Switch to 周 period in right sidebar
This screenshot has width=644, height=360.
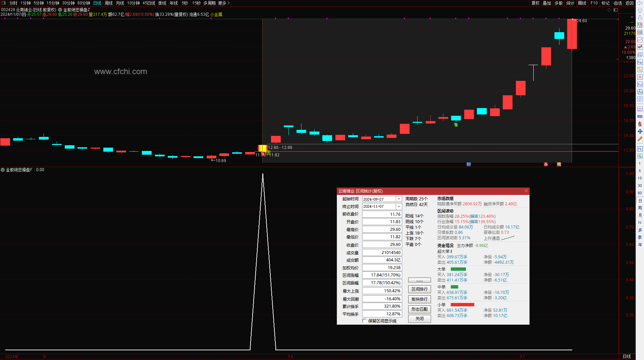coord(640,208)
